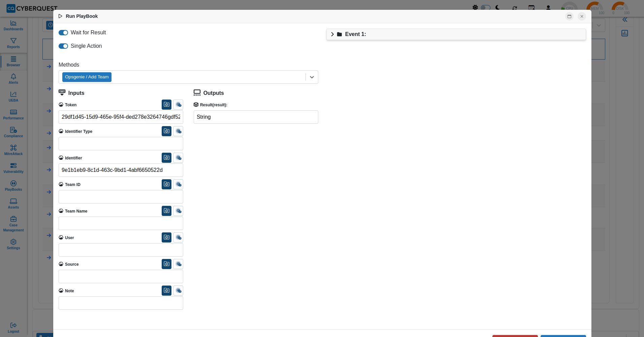Click the CyberQuest logo

click(x=32, y=8)
